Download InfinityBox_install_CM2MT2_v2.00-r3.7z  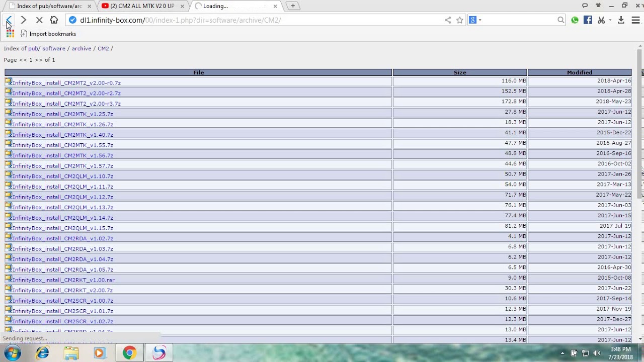coord(66,104)
